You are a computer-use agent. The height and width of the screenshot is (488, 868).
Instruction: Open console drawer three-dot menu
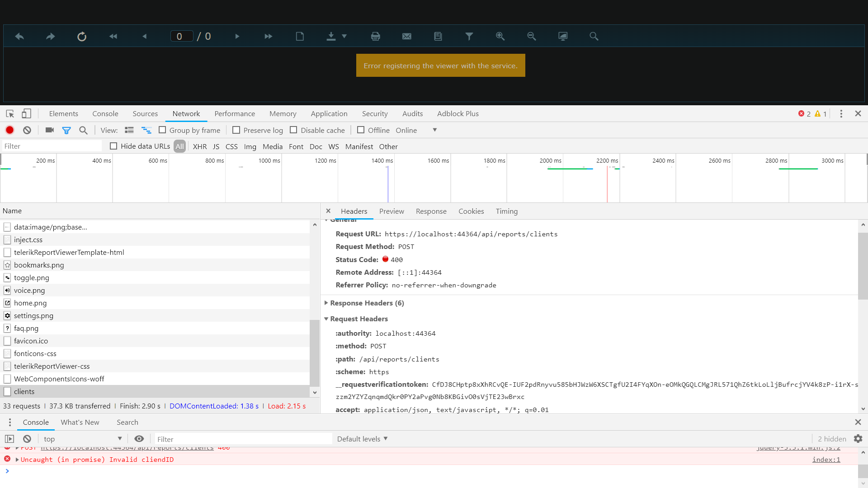point(10,422)
